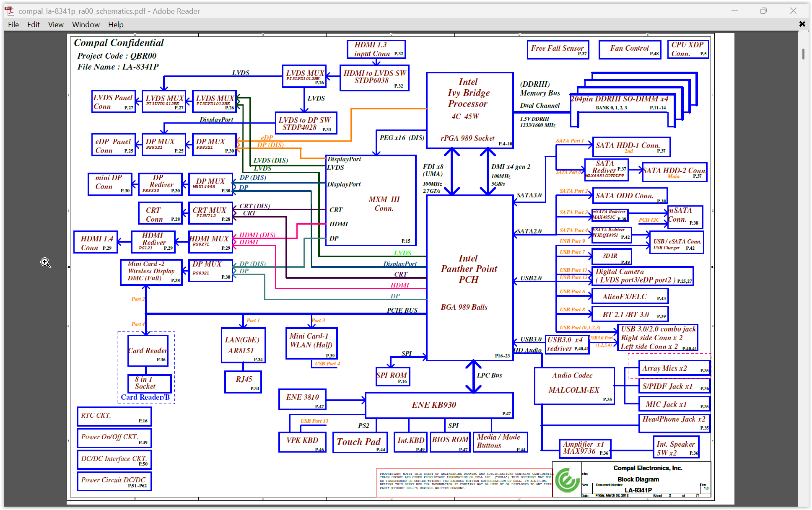The height and width of the screenshot is (510, 812).
Task: Click the 'ENE KB930' block
Action: click(x=439, y=405)
